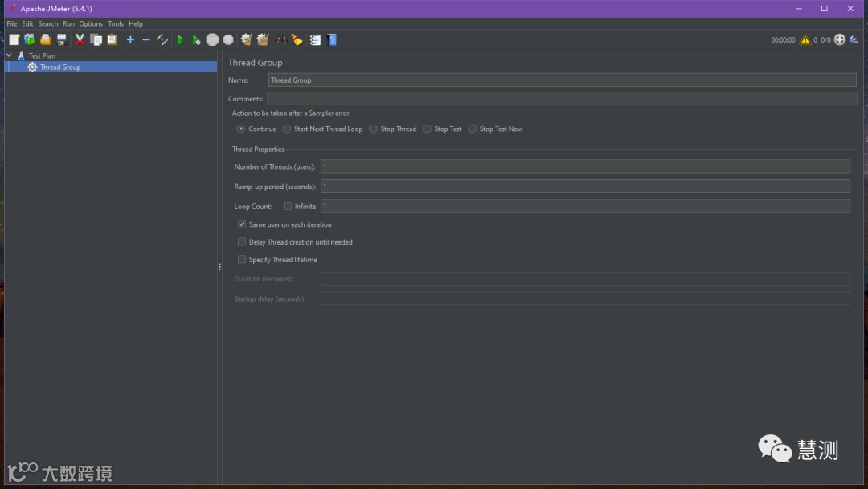The image size is (868, 489).
Task: Open the Options menu
Action: (91, 24)
